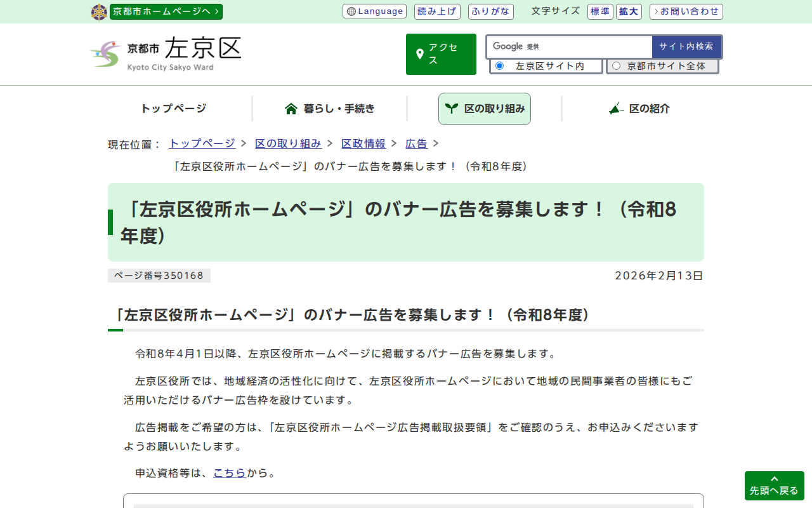This screenshot has height=508, width=812.
Task: Click the Sakyo Ward logo
Action: [x=166, y=54]
